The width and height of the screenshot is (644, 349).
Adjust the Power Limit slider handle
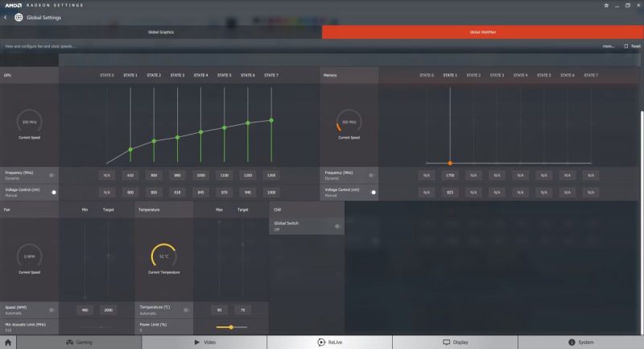pyautogui.click(x=231, y=327)
